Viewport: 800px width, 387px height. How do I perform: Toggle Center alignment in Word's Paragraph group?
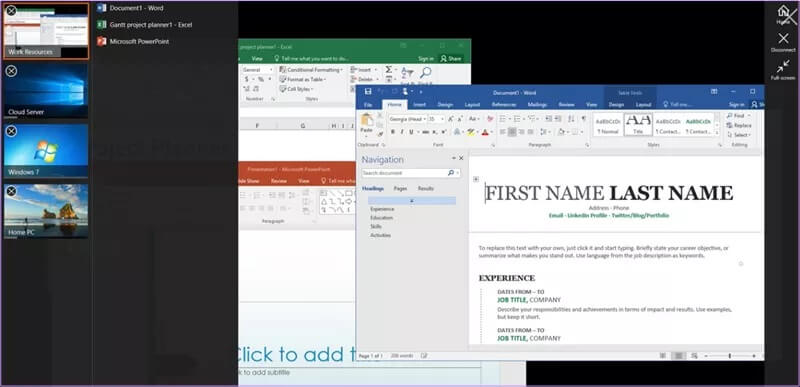click(x=512, y=132)
